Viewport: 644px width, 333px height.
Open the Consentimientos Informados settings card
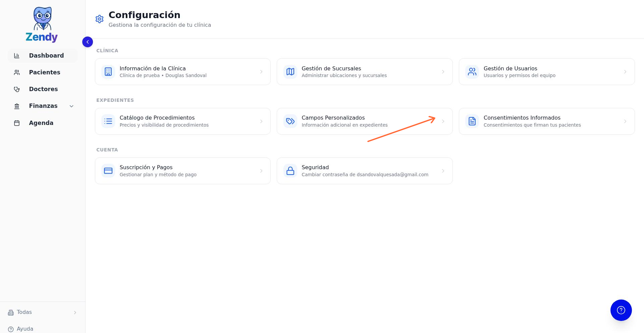[546, 121]
